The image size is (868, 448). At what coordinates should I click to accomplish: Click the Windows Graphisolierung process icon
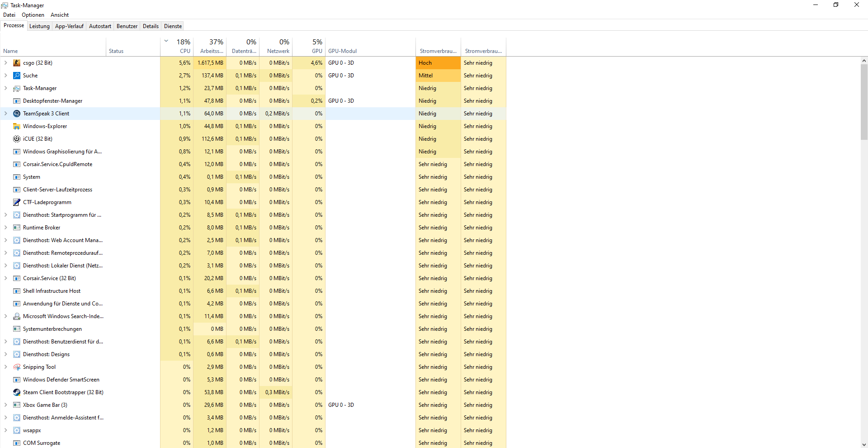[17, 152]
